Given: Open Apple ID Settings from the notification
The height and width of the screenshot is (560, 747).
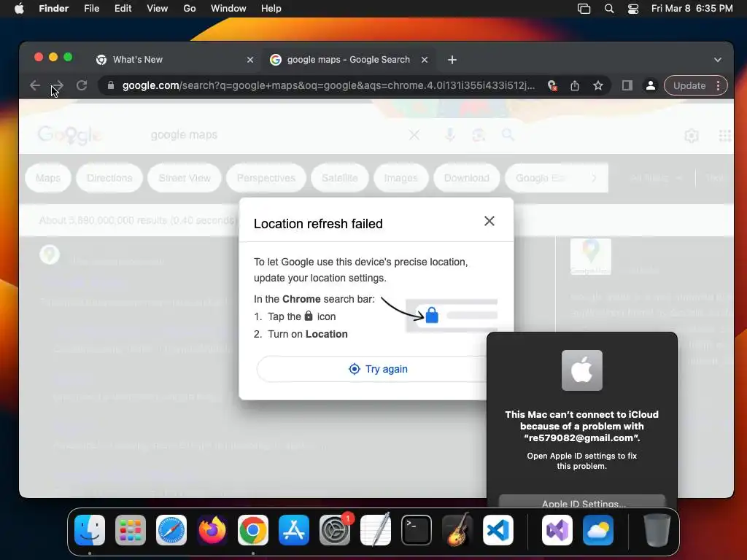Looking at the screenshot, I should [x=581, y=502].
